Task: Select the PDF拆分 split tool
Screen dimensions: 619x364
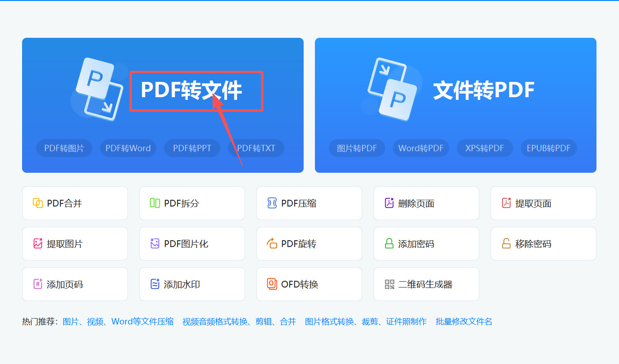Action: [x=192, y=203]
